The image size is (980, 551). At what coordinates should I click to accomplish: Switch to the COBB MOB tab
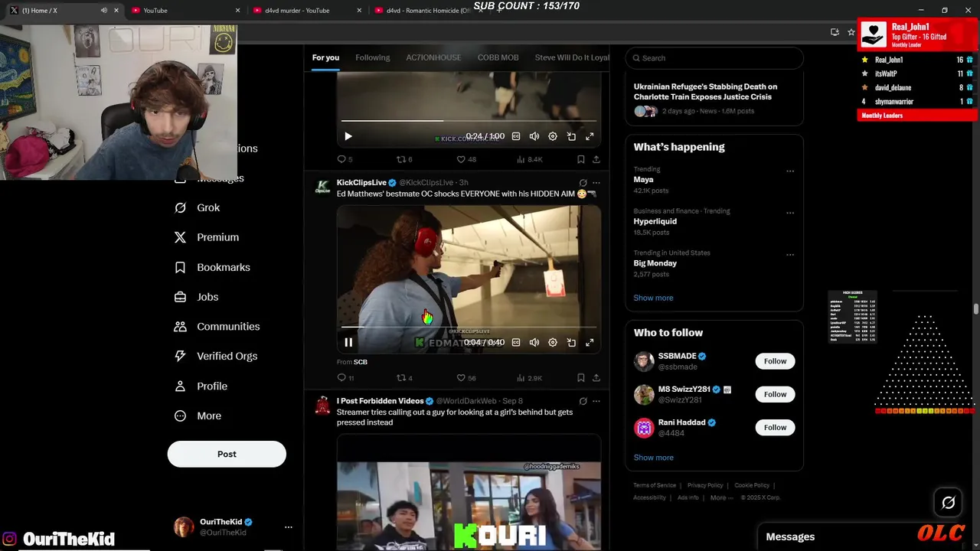498,57
